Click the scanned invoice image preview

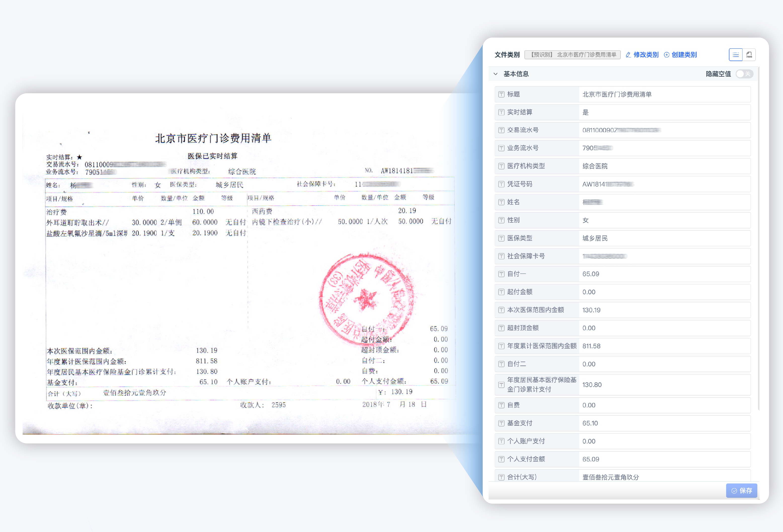236,269
